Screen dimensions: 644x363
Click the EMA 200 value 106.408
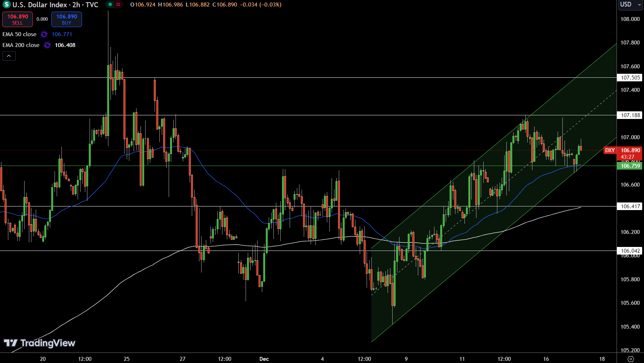(x=65, y=45)
